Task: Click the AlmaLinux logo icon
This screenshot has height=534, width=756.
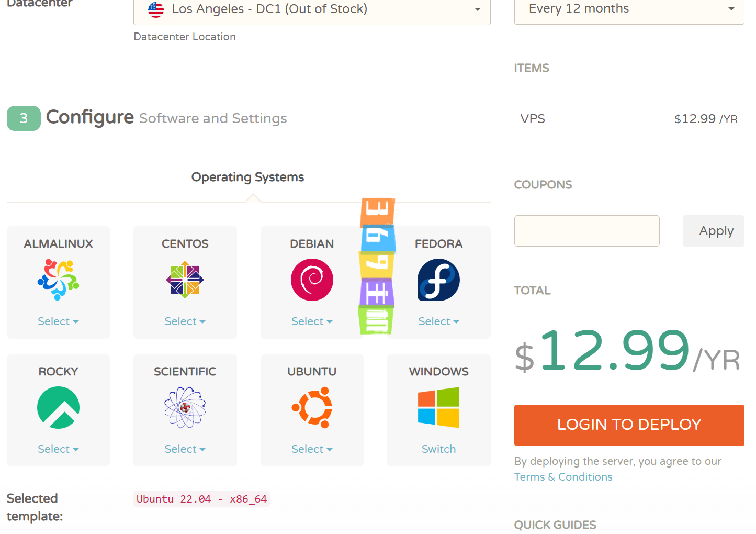Action: 58,280
